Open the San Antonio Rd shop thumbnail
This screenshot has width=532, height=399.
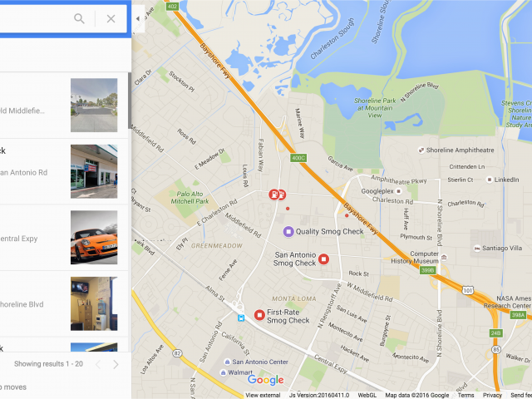pos(94,171)
